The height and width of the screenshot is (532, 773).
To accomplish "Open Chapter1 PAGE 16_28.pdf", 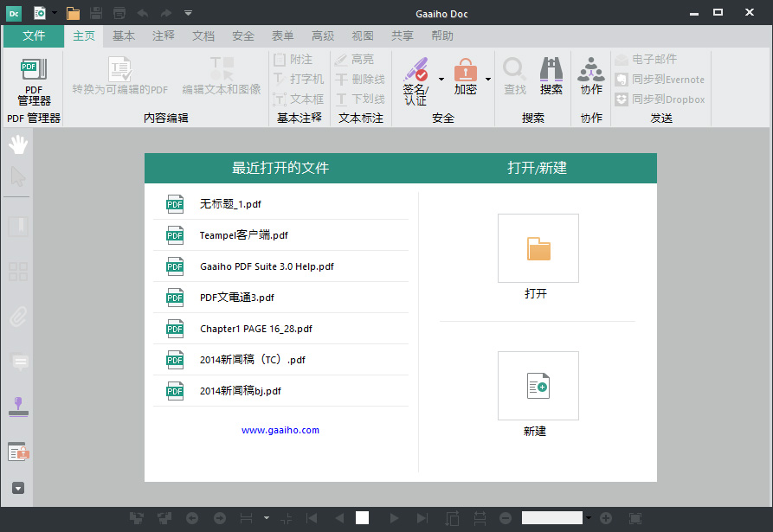I will click(x=281, y=328).
